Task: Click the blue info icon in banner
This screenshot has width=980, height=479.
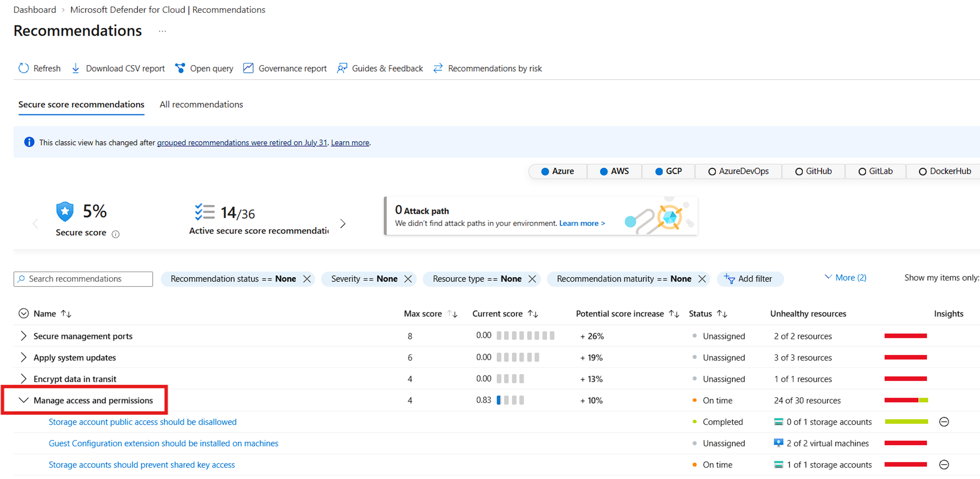Action: 29,142
